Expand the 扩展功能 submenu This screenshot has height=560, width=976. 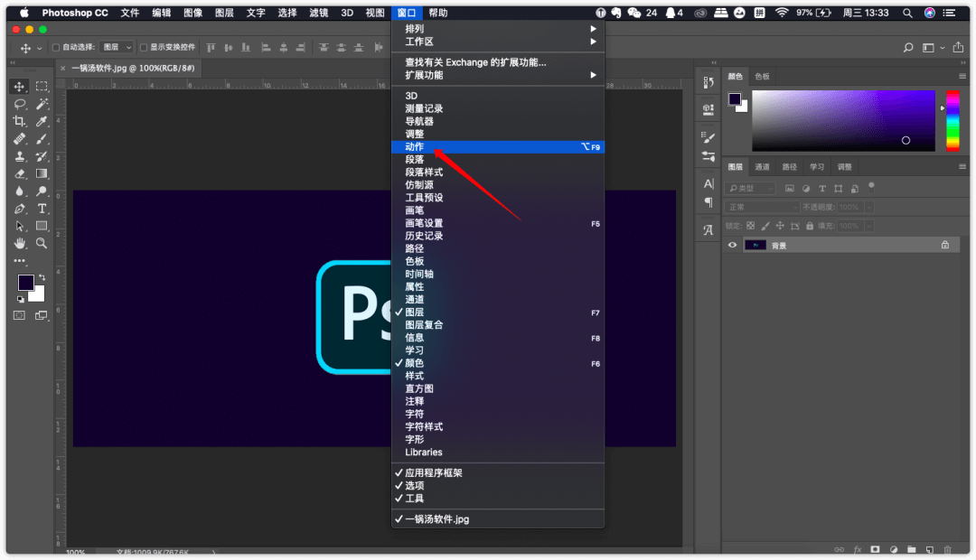[x=497, y=75]
